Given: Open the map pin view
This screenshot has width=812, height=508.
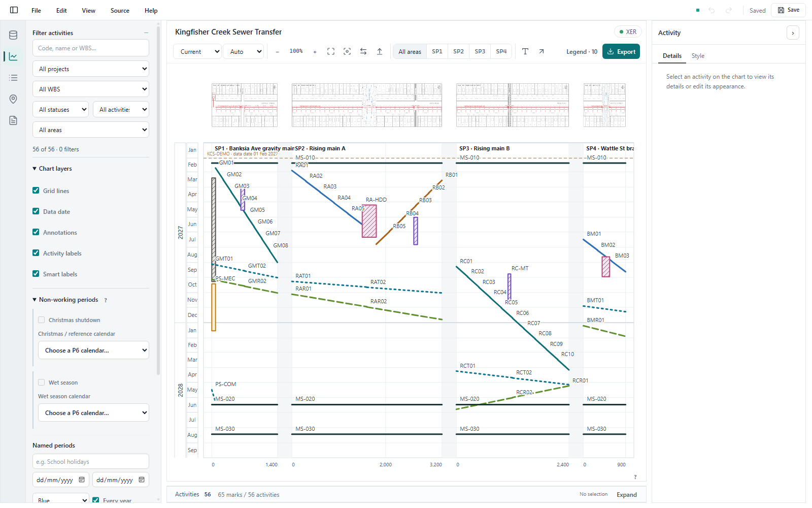Looking at the screenshot, I should coord(13,99).
